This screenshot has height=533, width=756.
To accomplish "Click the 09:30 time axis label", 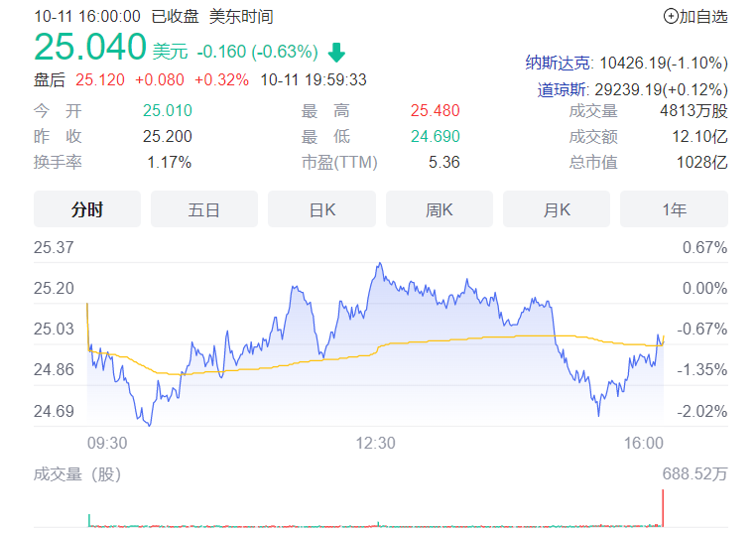I will click(x=107, y=443).
